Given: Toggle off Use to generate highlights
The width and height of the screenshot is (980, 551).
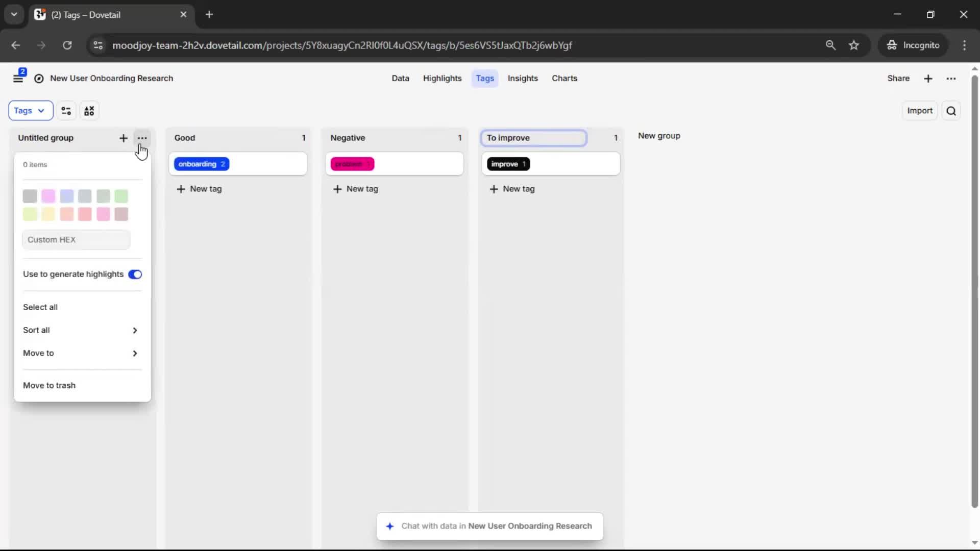Looking at the screenshot, I should [x=135, y=274].
